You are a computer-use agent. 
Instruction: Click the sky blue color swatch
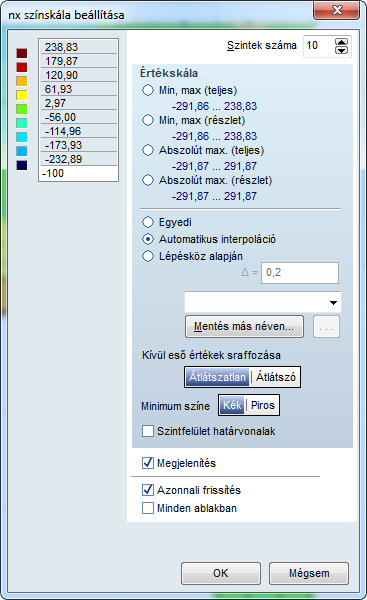(x=22, y=151)
